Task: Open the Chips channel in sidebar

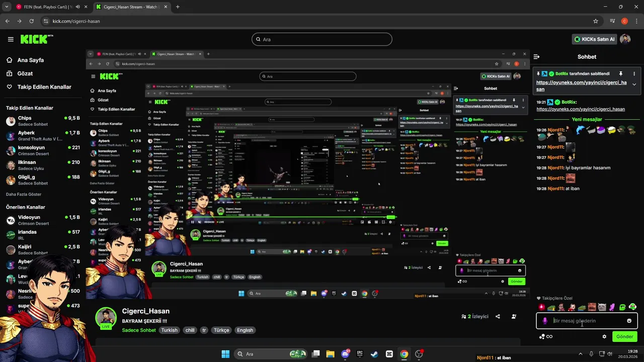Action: click(43, 121)
